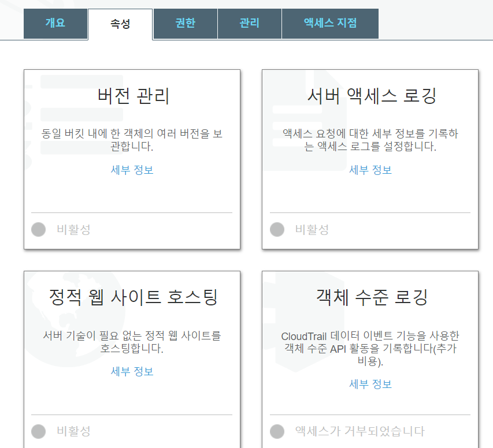Image resolution: width=493 pixels, height=448 pixels.
Task: Open the 액세스 지점 tab
Action: click(330, 24)
